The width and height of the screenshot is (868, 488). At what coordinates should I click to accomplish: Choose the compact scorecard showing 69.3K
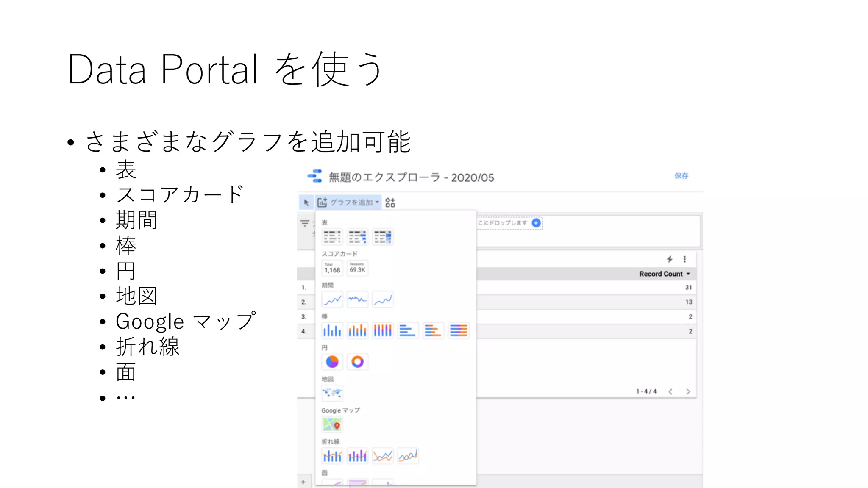pyautogui.click(x=357, y=268)
